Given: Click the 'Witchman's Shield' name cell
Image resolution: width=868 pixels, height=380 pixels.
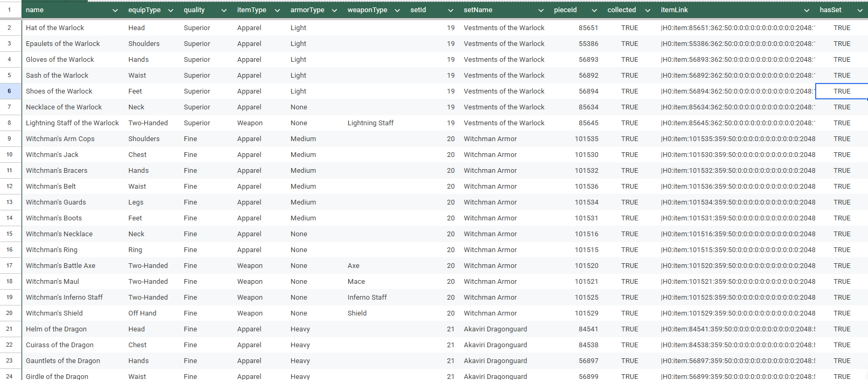Looking at the screenshot, I should click(54, 313).
